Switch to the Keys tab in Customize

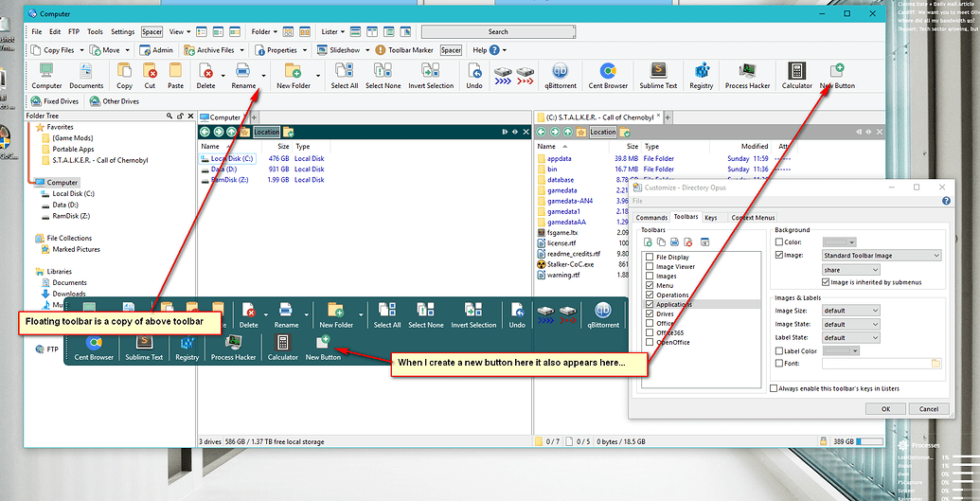(710, 218)
